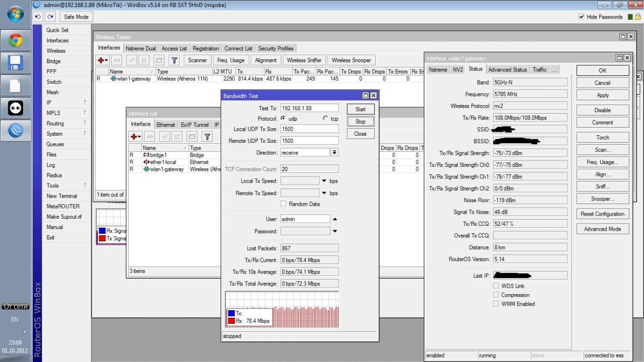Image resolution: width=644 pixels, height=362 pixels.
Task: Enable the Random Data checkbox
Action: pos(284,204)
